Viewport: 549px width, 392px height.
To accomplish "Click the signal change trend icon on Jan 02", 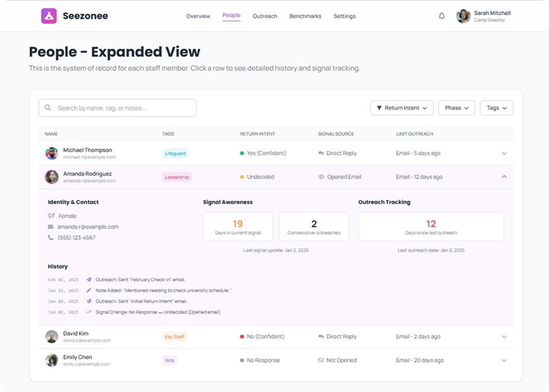I will [88, 312].
